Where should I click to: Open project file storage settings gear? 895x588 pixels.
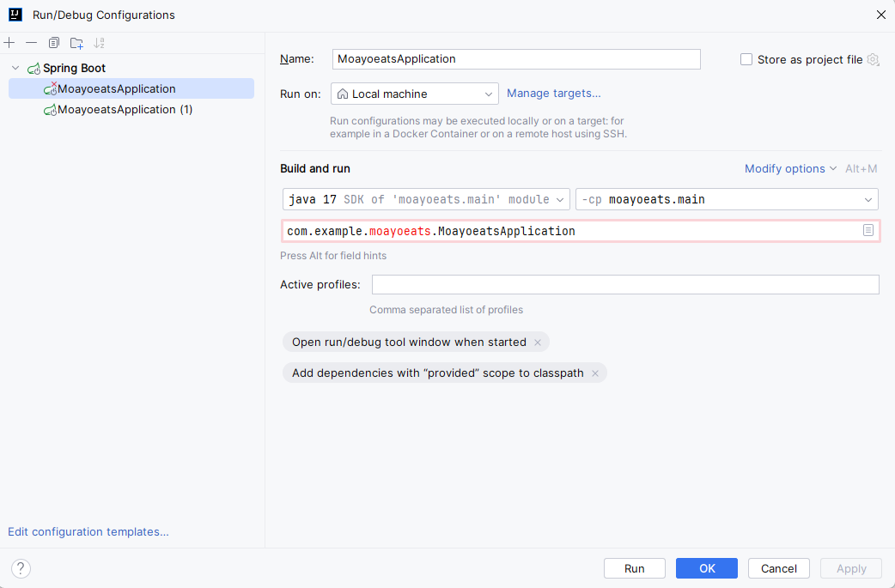[x=873, y=59]
